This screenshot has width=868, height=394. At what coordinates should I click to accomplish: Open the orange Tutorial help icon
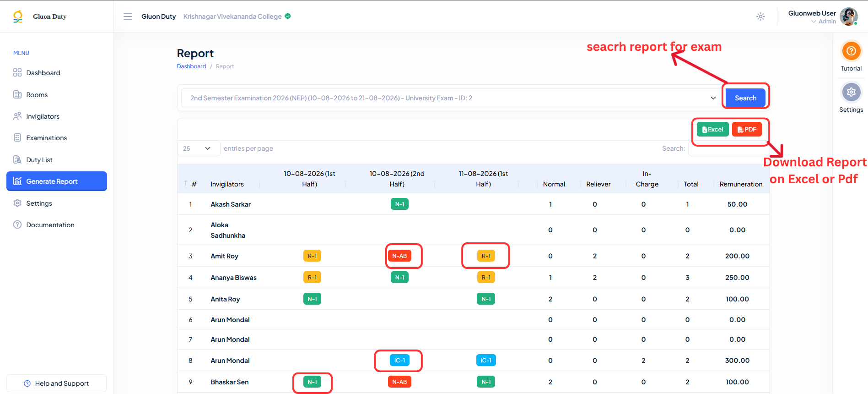[851, 51]
